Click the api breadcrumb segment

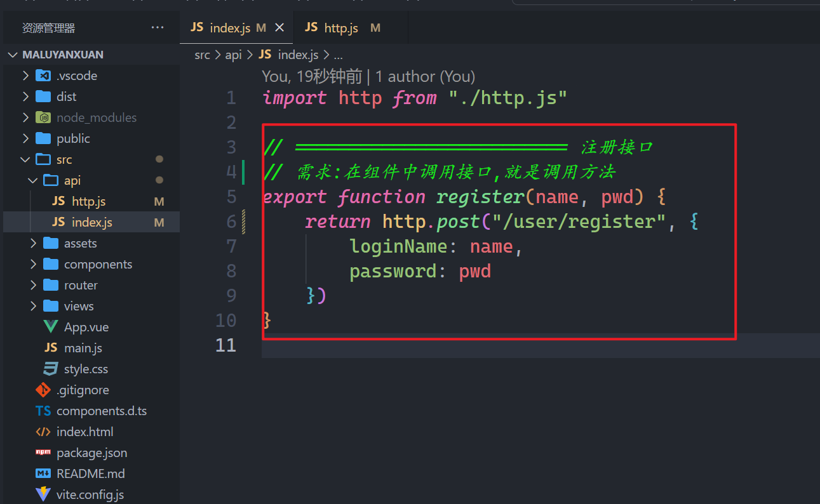point(233,55)
